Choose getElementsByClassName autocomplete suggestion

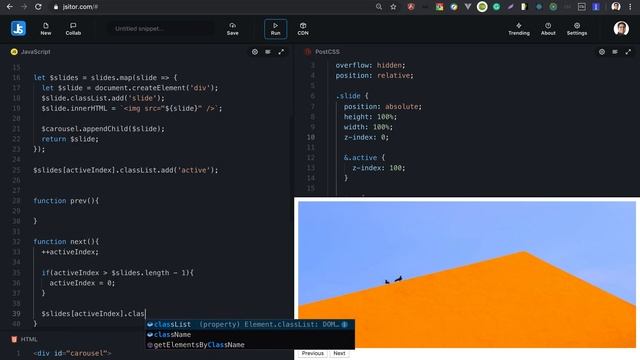point(250,345)
